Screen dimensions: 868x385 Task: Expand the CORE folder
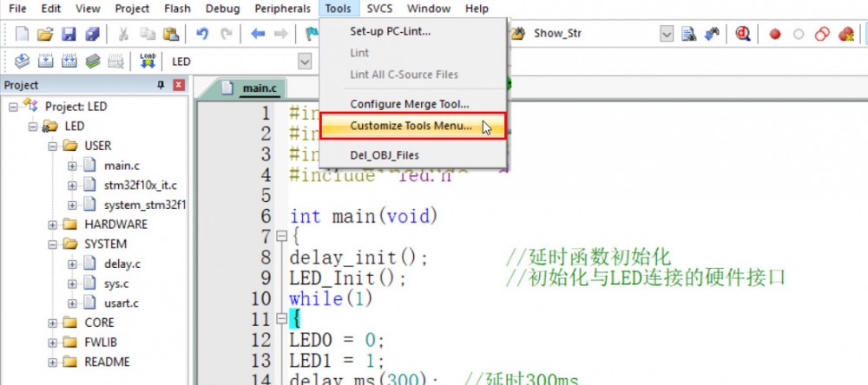53,323
